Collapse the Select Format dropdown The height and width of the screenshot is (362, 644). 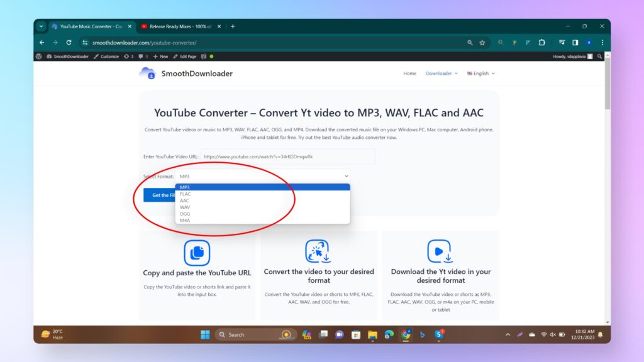click(x=263, y=176)
